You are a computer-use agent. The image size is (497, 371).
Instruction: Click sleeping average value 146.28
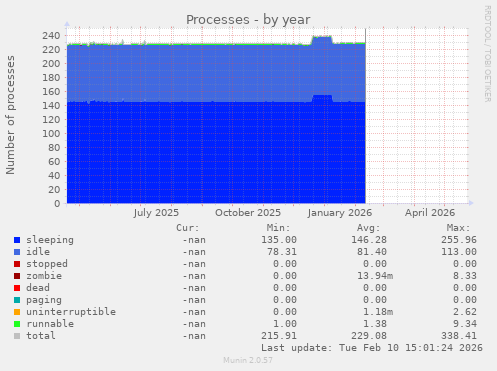coord(369,240)
